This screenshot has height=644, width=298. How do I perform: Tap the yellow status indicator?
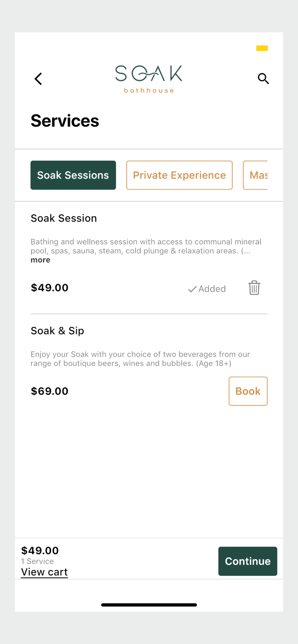[x=262, y=48]
